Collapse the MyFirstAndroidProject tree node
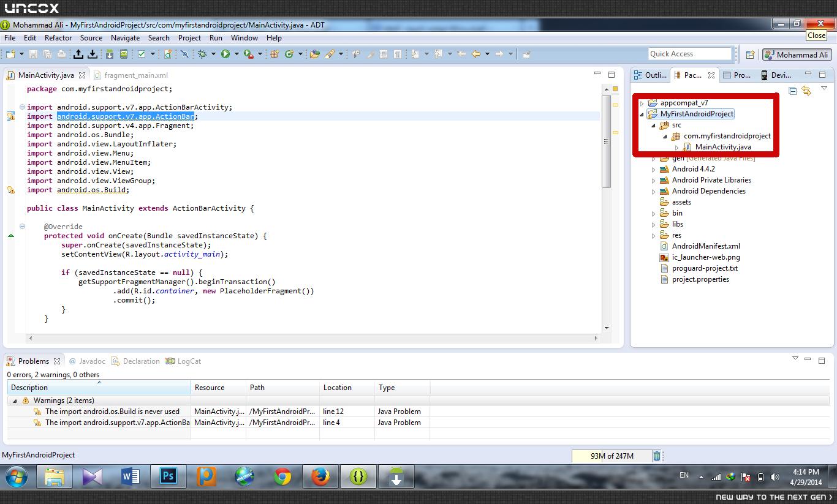The image size is (837, 504). click(642, 115)
